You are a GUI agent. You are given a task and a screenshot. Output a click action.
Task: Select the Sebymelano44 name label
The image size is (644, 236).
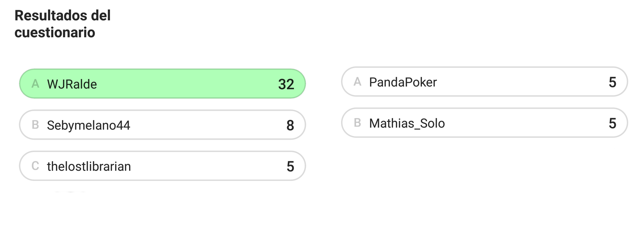[89, 126]
